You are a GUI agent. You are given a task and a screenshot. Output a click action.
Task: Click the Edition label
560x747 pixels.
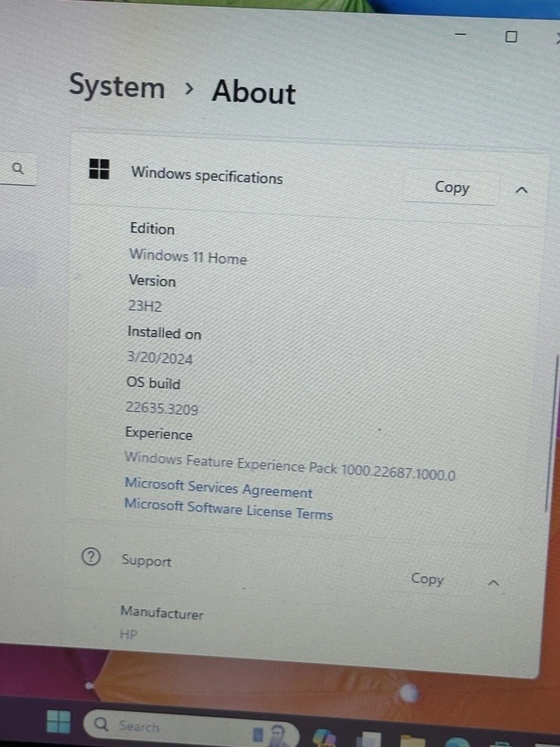[x=152, y=229]
